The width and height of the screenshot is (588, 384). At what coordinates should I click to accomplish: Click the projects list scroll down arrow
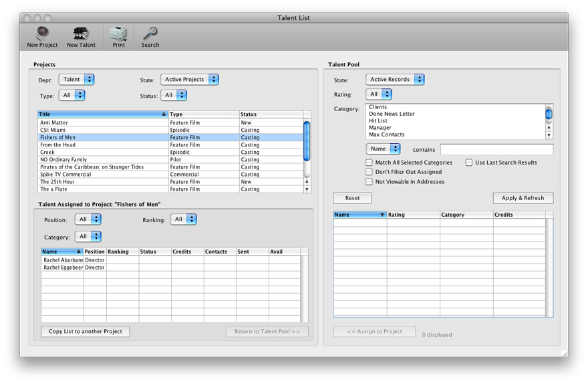(x=307, y=189)
